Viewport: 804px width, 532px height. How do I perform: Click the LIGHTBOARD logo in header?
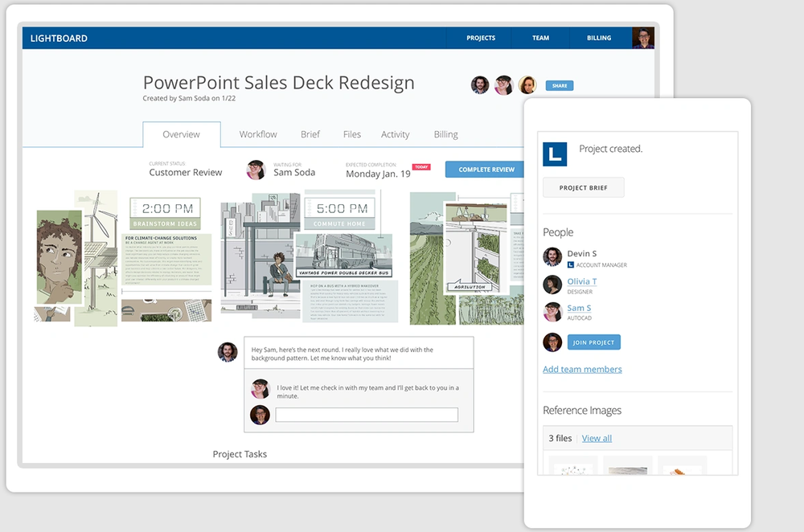click(59, 39)
